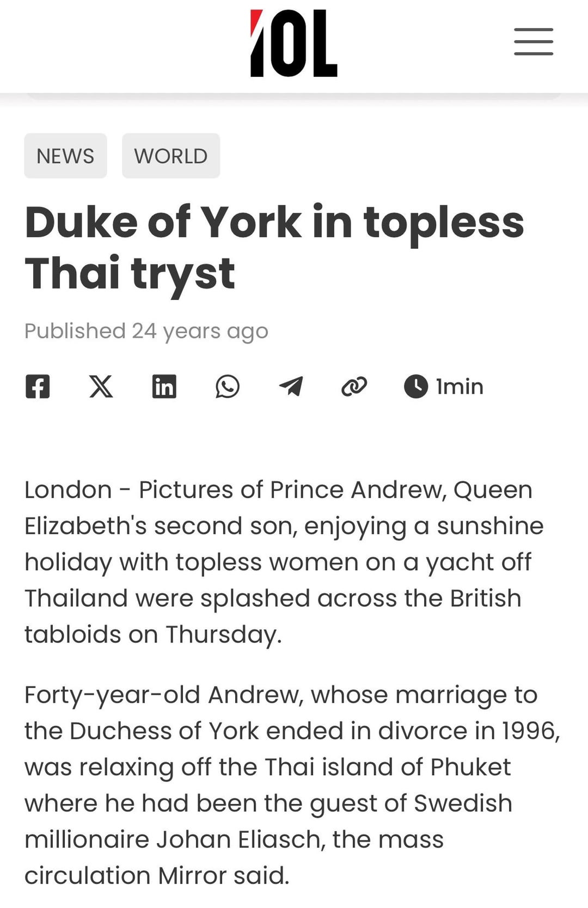Image resolution: width=588 pixels, height=908 pixels.
Task: Copy the article link
Action: point(354,386)
